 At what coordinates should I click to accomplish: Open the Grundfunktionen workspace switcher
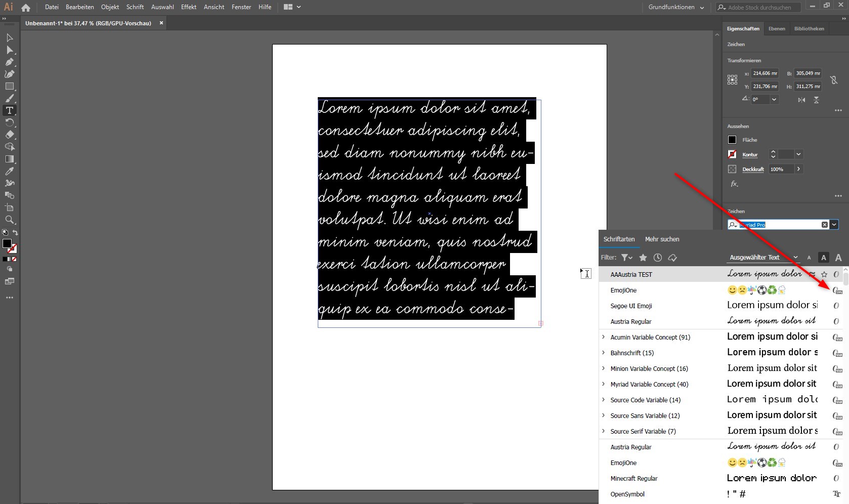pyautogui.click(x=676, y=7)
